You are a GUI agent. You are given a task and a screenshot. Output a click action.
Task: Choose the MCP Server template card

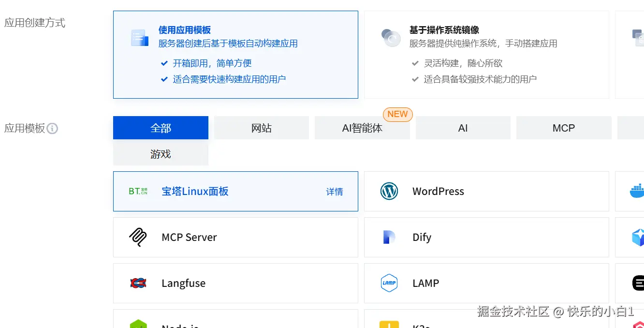235,237
